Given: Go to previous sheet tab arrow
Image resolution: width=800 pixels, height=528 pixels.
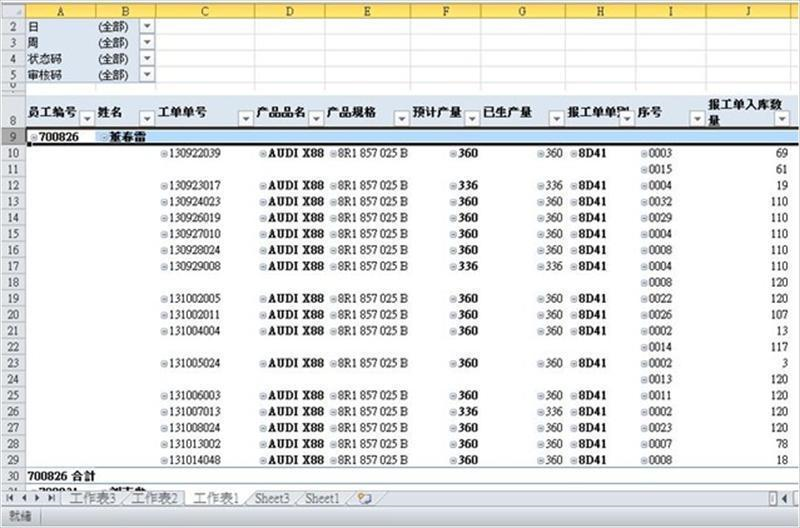Looking at the screenshot, I should pos(23,498).
